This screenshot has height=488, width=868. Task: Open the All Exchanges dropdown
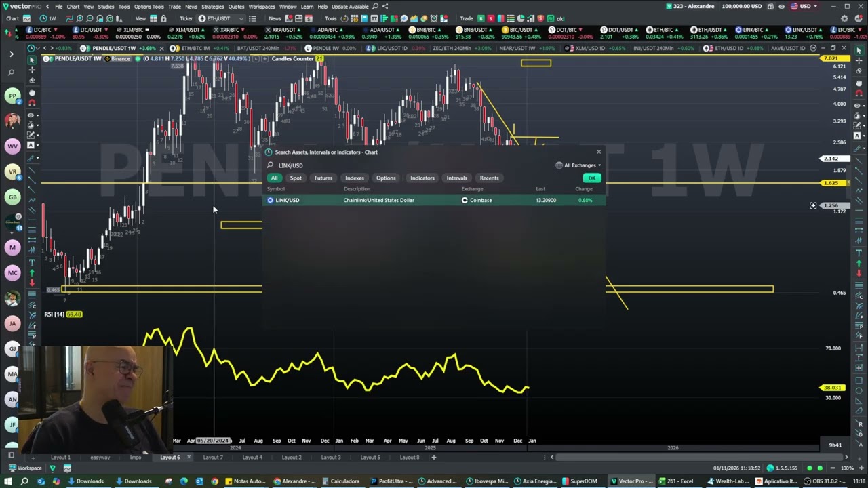click(578, 165)
